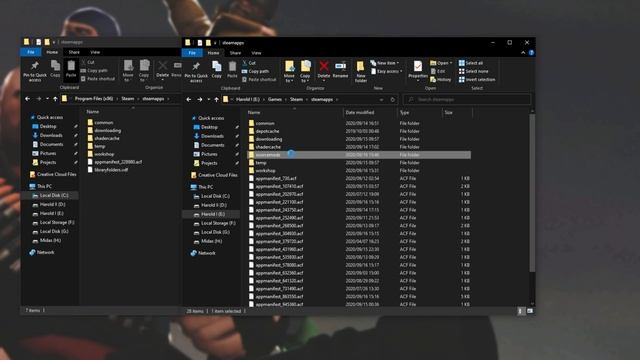
Task: Select the View tab in the left window
Action: point(95,52)
